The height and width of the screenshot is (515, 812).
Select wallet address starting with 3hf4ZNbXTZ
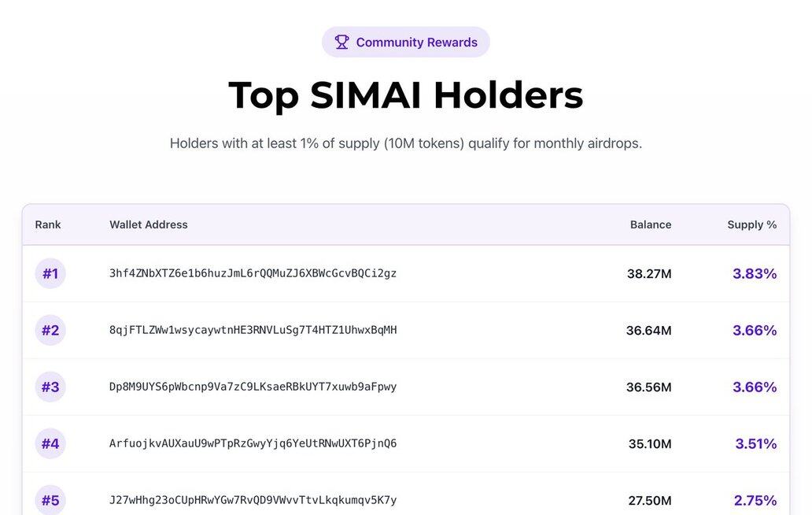coord(253,273)
